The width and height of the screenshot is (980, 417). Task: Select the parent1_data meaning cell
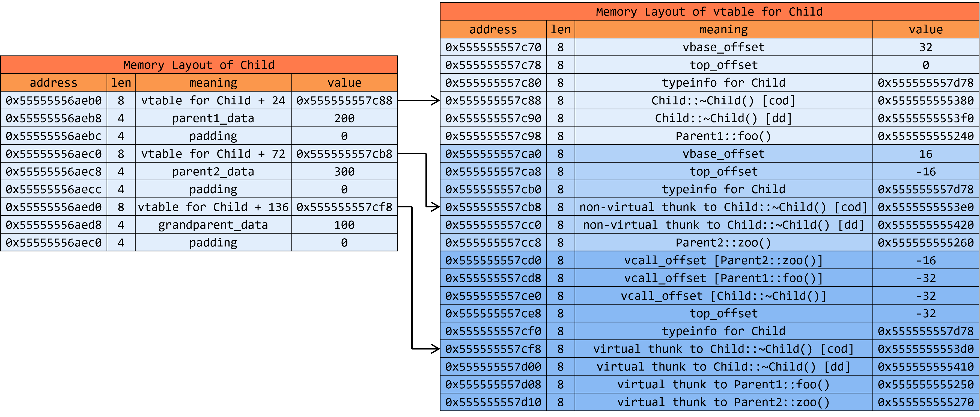(x=213, y=118)
